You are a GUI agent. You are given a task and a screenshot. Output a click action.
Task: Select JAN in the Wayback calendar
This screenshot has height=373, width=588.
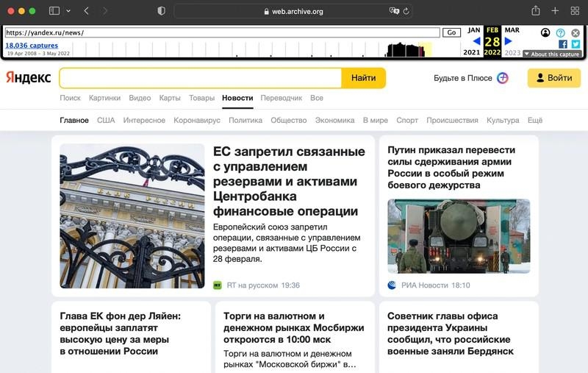(x=473, y=30)
